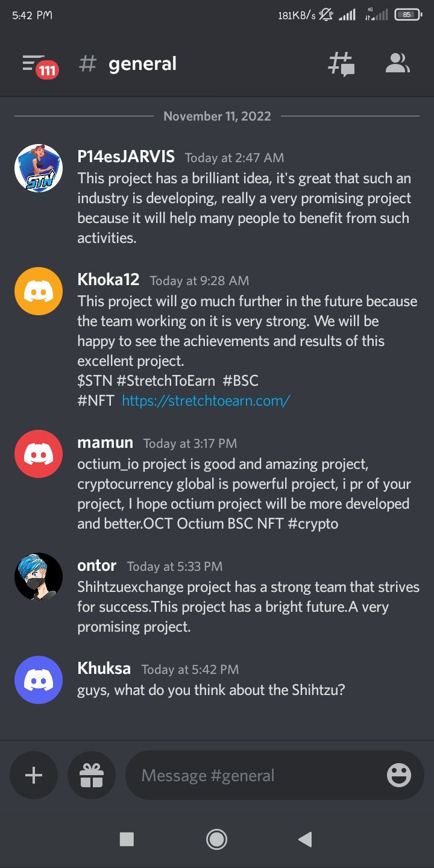The image size is (434, 868).
Task: Open Khuksa's blue Discord avatar
Action: click(39, 680)
